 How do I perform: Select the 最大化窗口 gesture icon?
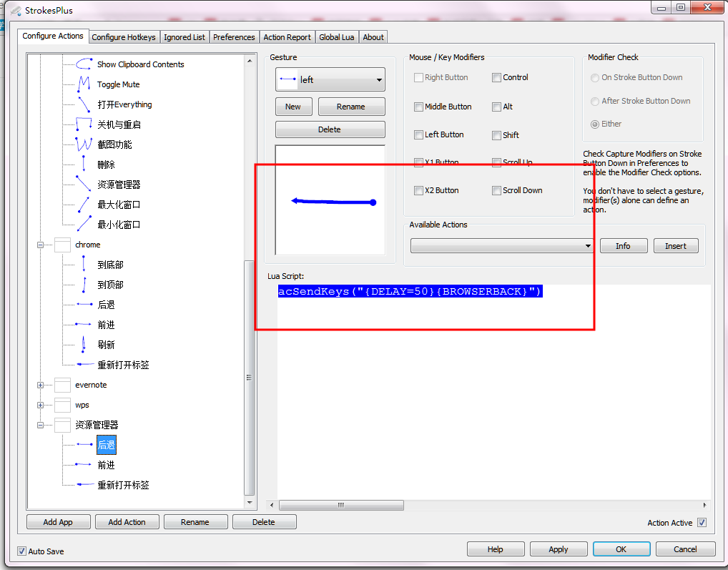83,204
